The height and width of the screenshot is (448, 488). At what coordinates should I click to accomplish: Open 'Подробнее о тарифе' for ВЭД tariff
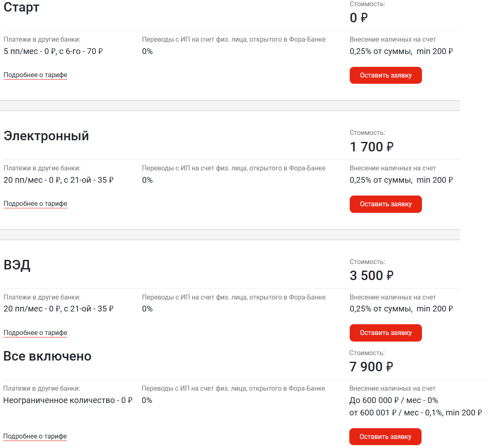click(x=35, y=332)
